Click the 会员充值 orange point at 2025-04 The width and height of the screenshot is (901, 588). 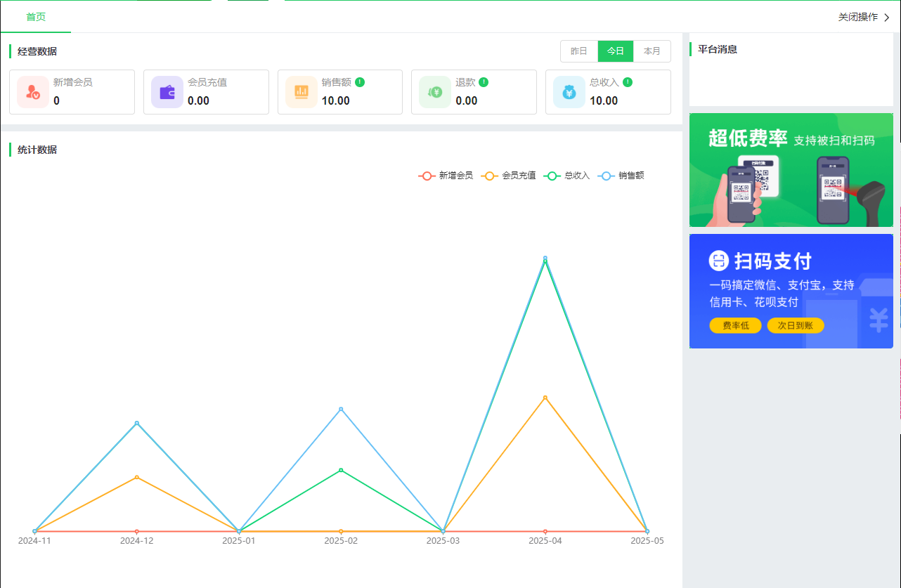point(545,398)
